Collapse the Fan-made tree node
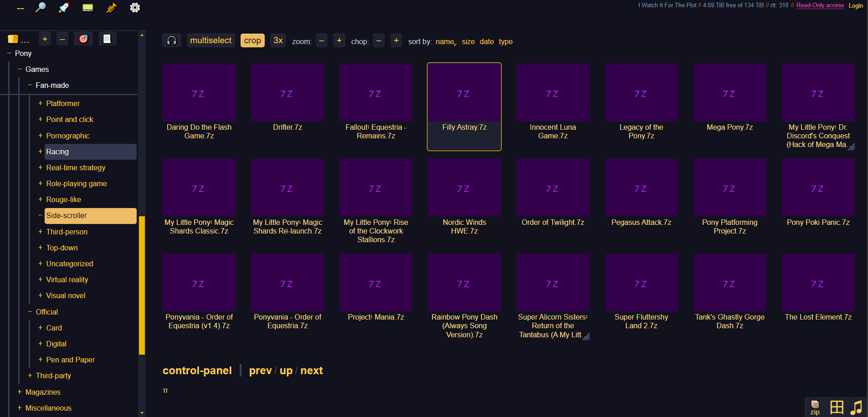This screenshot has height=417, width=868. [x=30, y=85]
